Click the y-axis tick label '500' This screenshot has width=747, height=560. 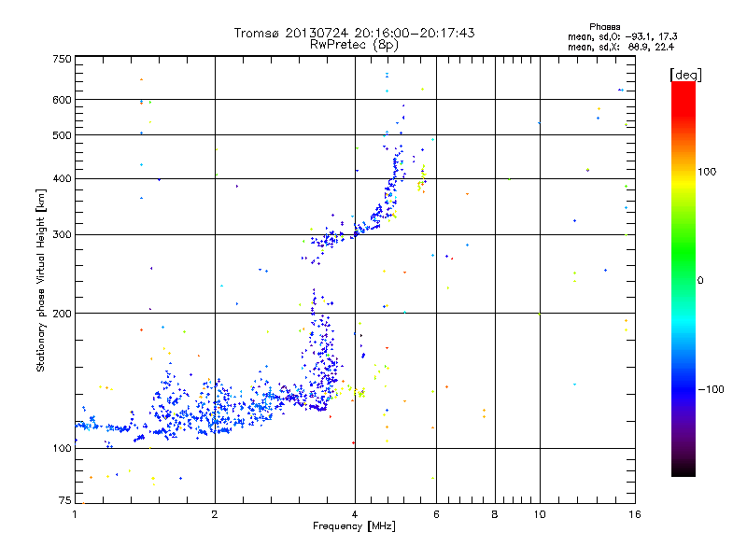click(62, 135)
